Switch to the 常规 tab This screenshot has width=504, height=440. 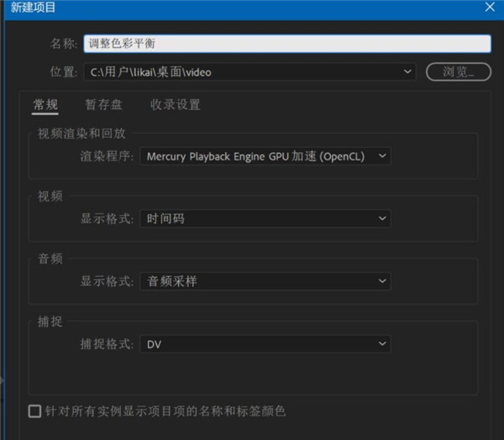pos(45,105)
